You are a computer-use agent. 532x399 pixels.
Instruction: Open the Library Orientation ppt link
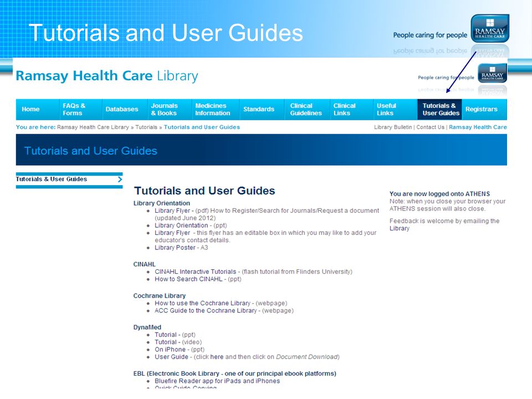click(181, 226)
